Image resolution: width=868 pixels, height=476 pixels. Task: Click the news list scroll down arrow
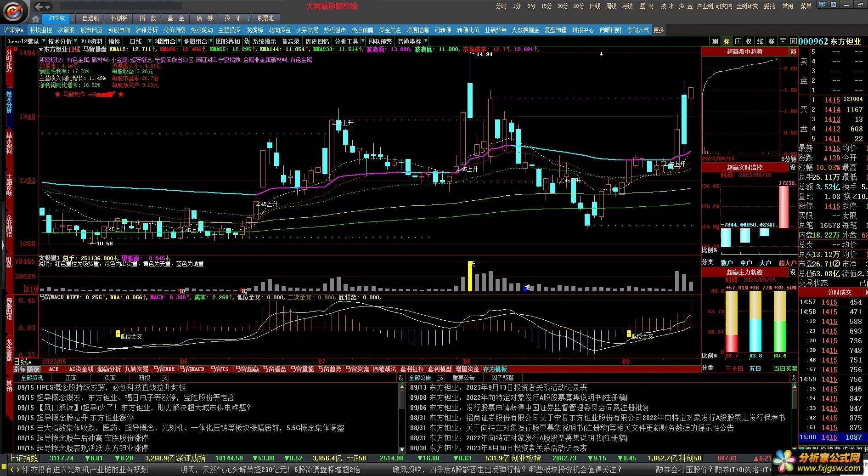pos(402,450)
